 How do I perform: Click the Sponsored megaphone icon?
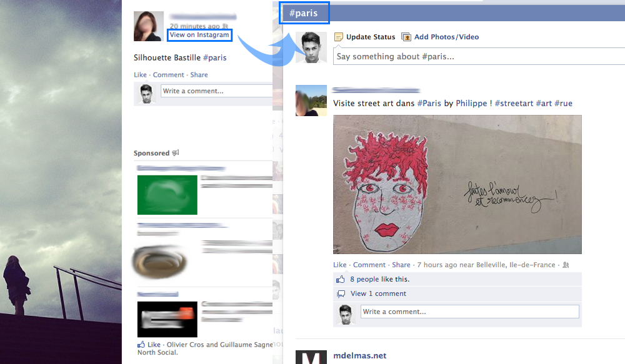click(176, 152)
